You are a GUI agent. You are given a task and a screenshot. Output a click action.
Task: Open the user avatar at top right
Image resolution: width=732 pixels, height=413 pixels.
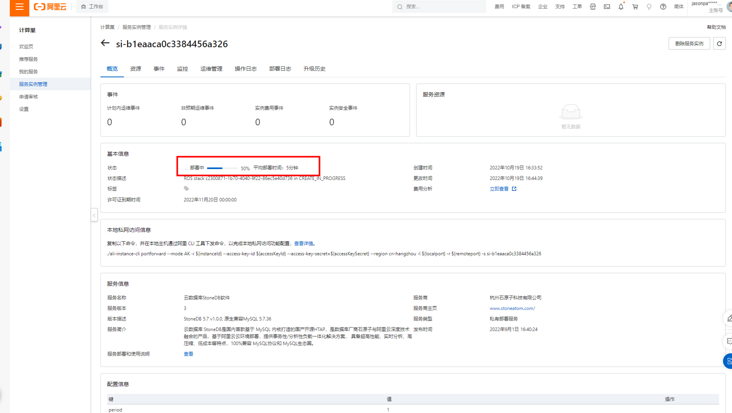(729, 6)
